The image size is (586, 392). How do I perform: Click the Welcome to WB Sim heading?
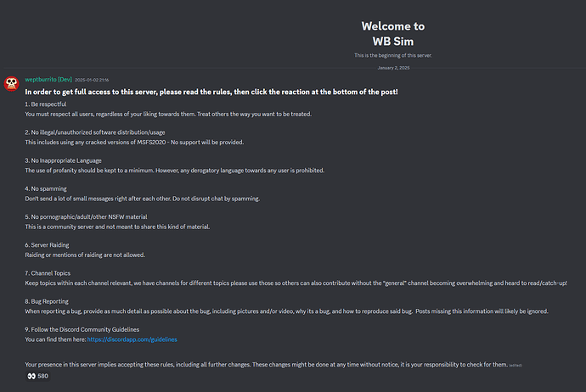coord(392,34)
